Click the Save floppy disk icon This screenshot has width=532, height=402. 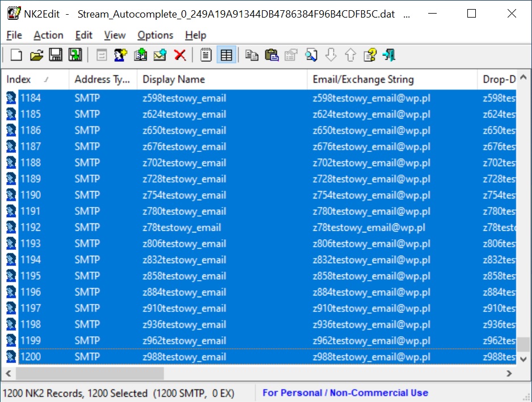coord(56,55)
